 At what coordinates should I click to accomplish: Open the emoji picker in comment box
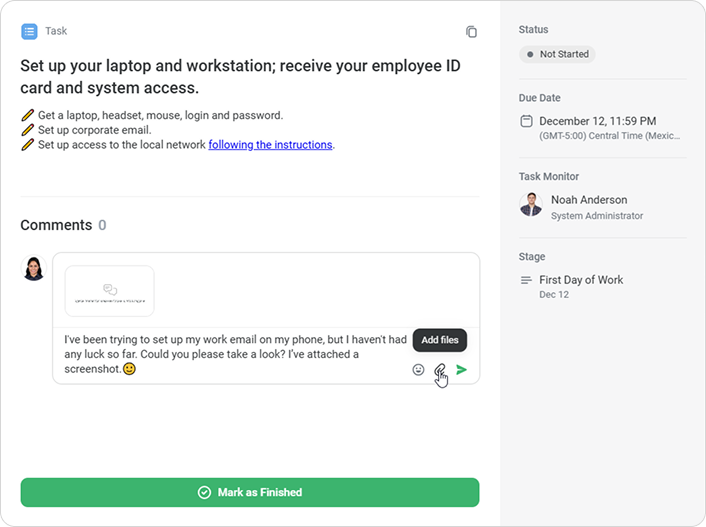click(x=418, y=370)
